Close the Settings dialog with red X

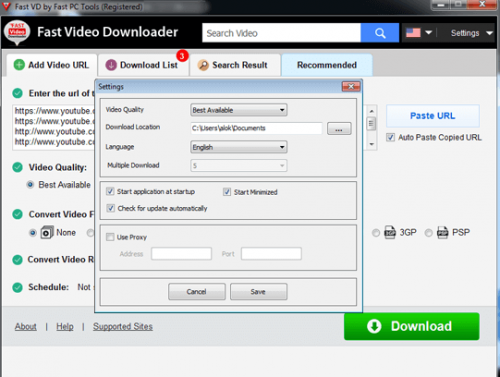[351, 87]
